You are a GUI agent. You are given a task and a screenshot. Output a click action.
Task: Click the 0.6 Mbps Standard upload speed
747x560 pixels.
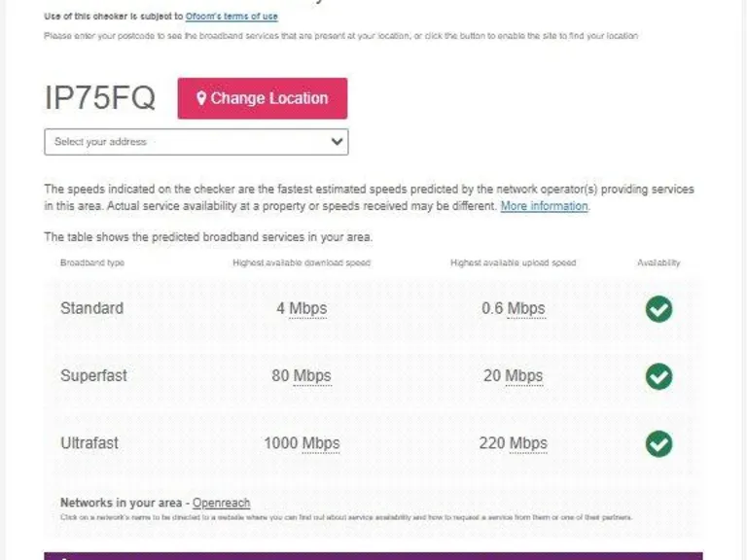pos(513,309)
